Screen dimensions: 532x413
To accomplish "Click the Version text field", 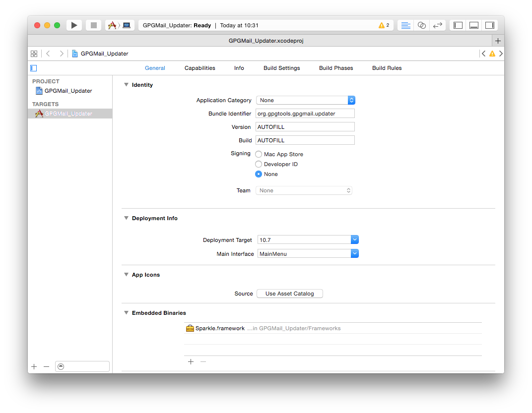I will point(305,127).
